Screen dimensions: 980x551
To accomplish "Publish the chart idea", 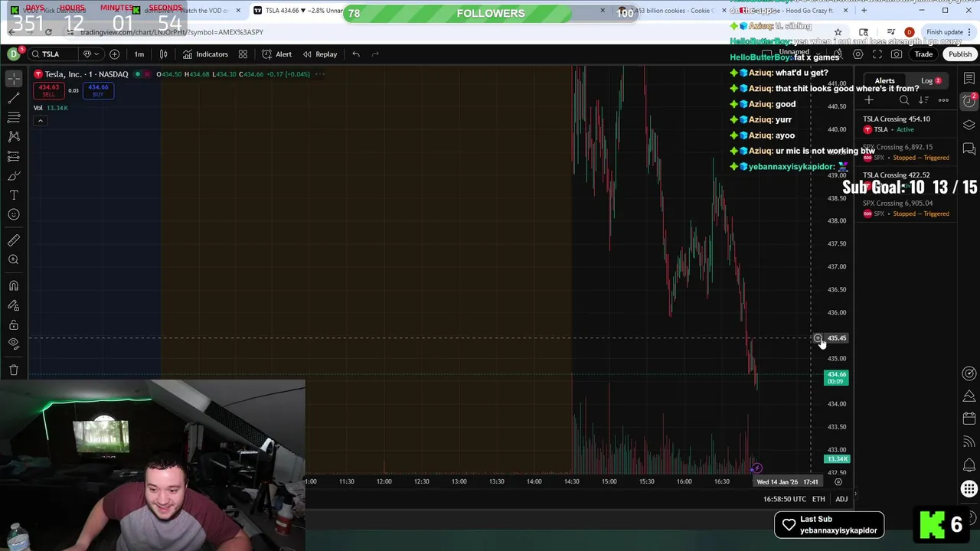I will (959, 54).
